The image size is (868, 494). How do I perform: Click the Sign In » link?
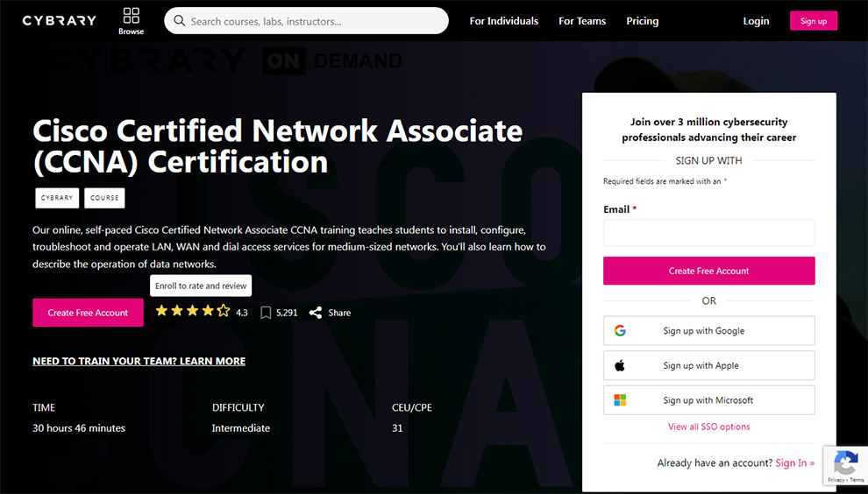tap(795, 463)
